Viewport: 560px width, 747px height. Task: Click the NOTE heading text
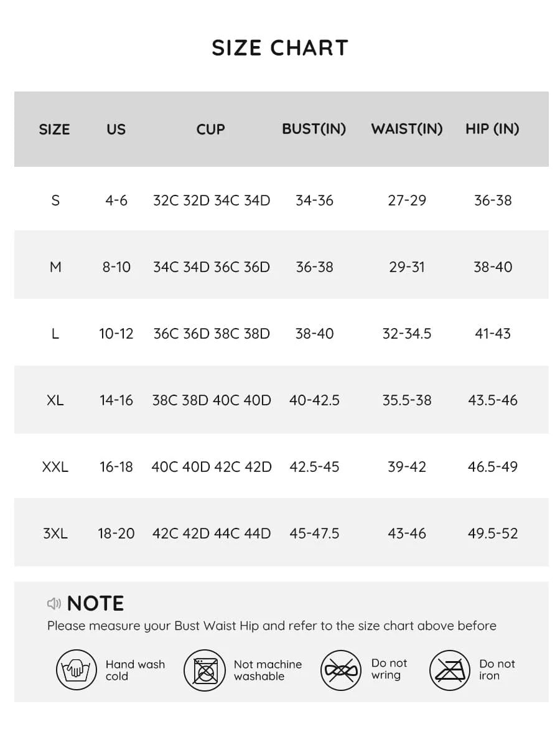click(95, 603)
